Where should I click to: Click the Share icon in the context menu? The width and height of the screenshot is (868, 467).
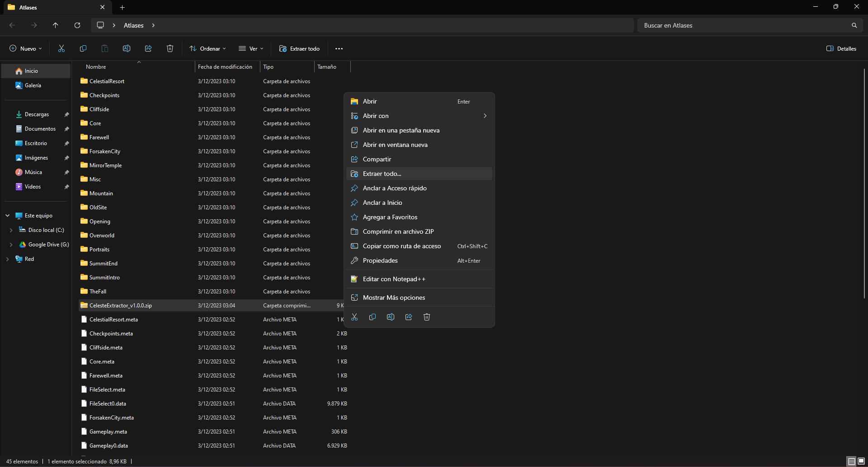pos(409,317)
